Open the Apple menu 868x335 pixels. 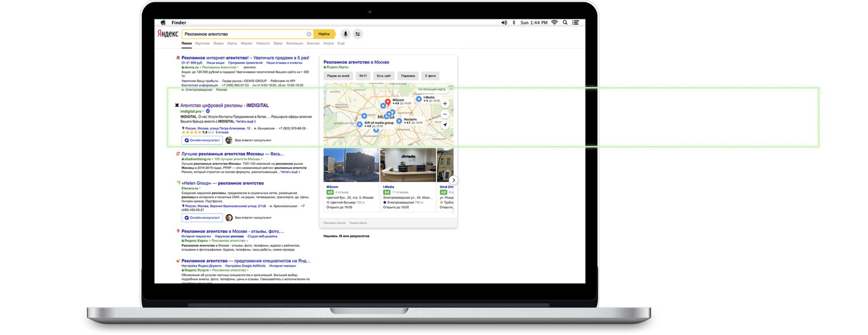[x=163, y=23]
